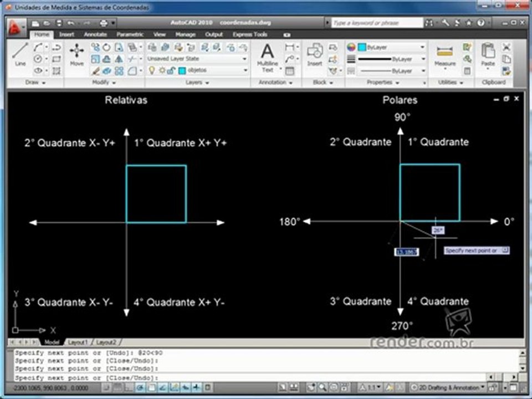Switch to the Layout1 tab
Viewport: 532px width, 399px height.
[x=78, y=342]
